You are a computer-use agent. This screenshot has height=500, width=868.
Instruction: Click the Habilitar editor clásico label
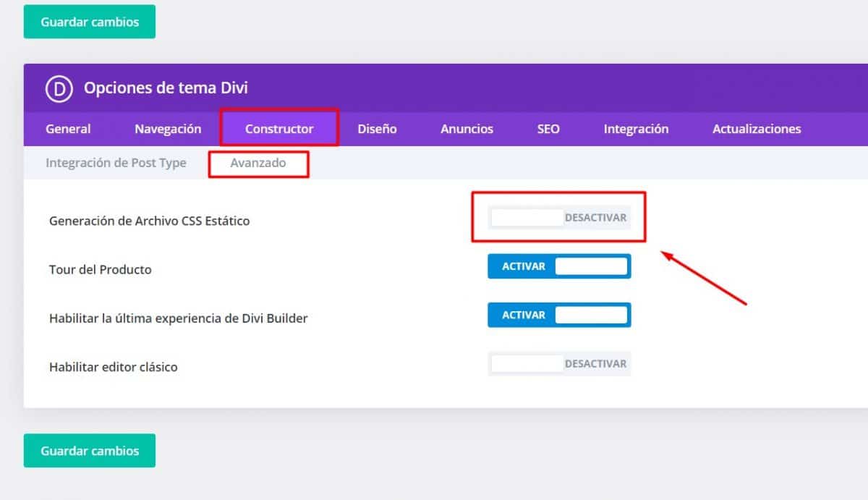click(x=114, y=367)
